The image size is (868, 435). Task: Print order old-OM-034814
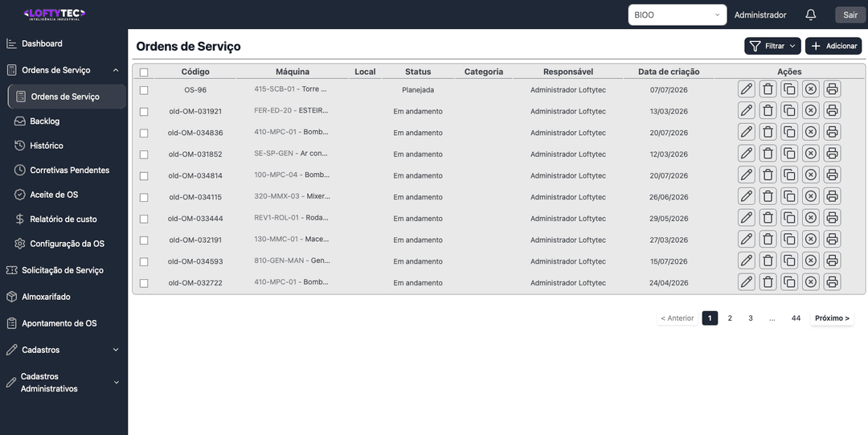pos(832,175)
